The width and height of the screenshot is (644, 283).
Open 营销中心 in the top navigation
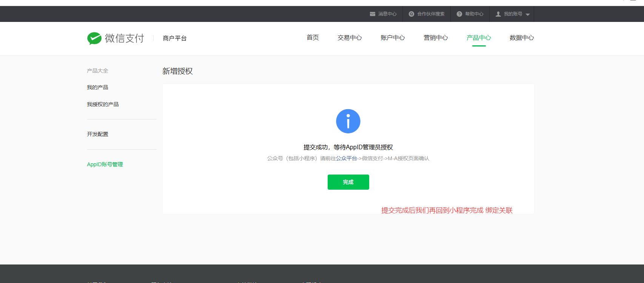[x=436, y=38]
